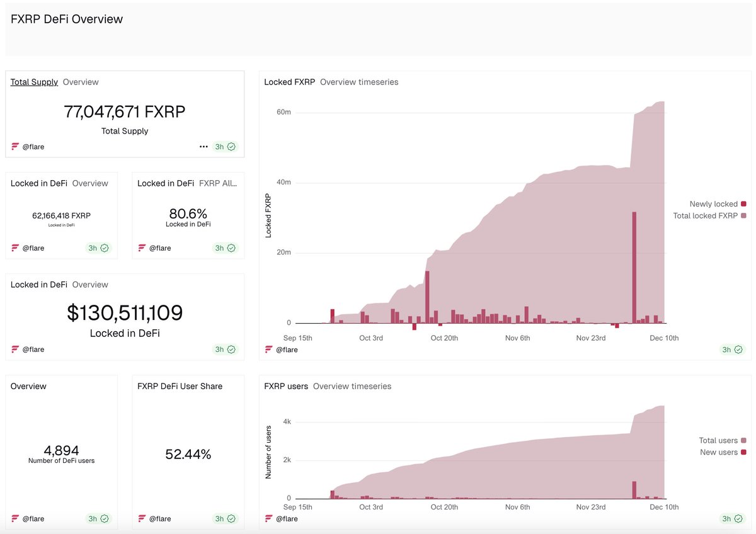The image size is (756, 534).
Task: Click the Flare logo in Total Supply card
Action: [x=15, y=147]
